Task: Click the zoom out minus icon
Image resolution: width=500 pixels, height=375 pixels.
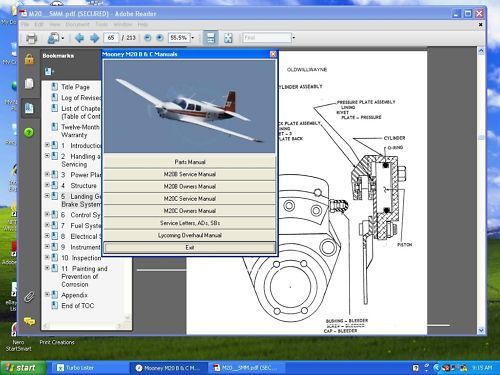Action: click(147, 38)
